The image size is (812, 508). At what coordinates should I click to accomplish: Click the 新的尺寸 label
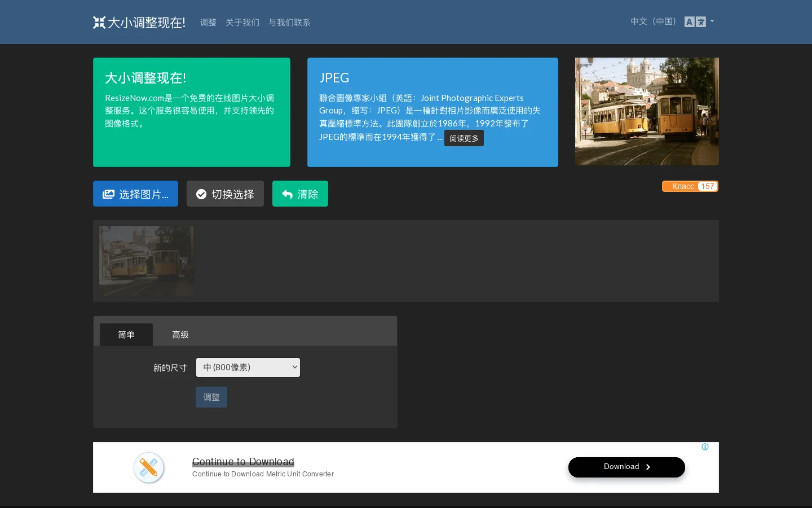170,368
